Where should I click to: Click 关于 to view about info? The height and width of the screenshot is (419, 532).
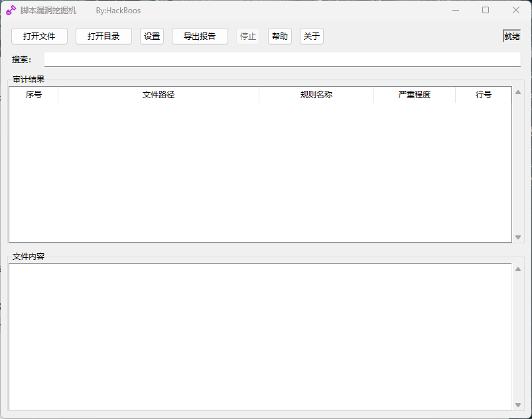311,36
